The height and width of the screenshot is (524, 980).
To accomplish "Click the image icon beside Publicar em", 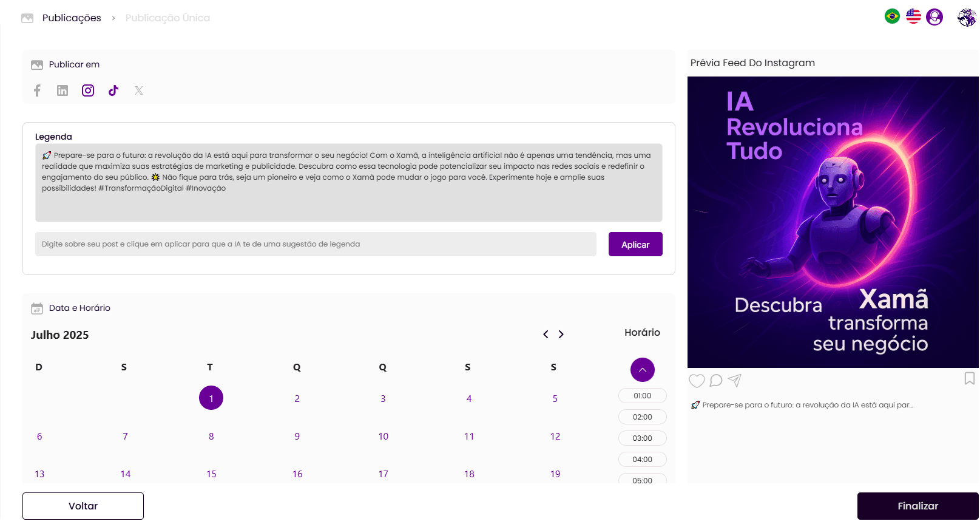I will [x=37, y=65].
